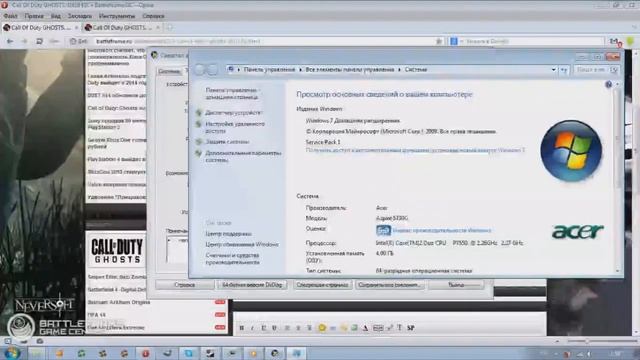Open Skype taskbar icon
The height and width of the screenshot is (360, 640).
(x=189, y=353)
